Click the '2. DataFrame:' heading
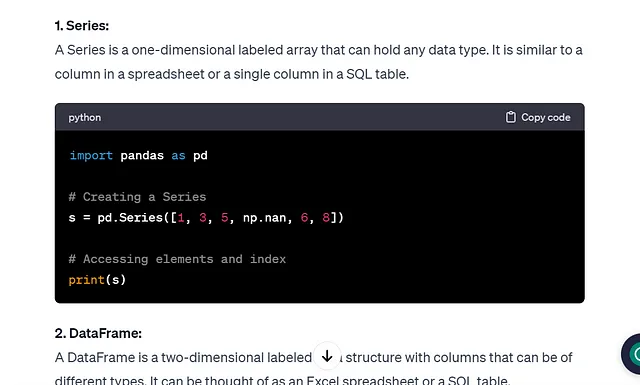640x385 pixels. 98,333
